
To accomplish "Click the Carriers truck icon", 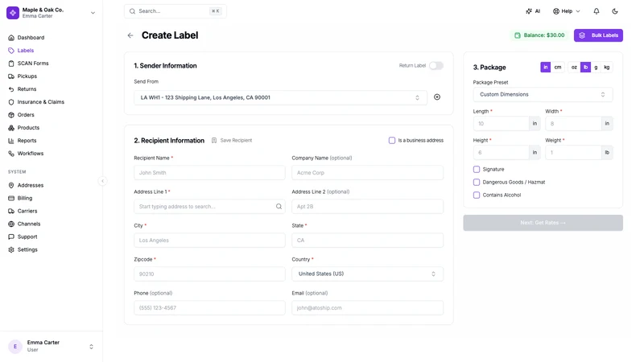I will 11,211.
